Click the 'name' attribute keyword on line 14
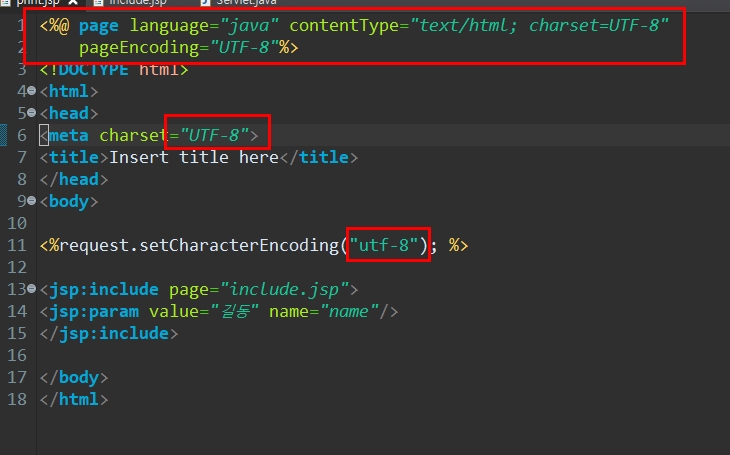The width and height of the screenshot is (730, 455). 289,311
